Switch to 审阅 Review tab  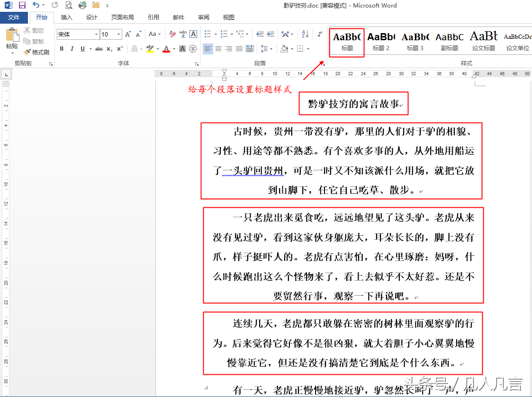204,18
